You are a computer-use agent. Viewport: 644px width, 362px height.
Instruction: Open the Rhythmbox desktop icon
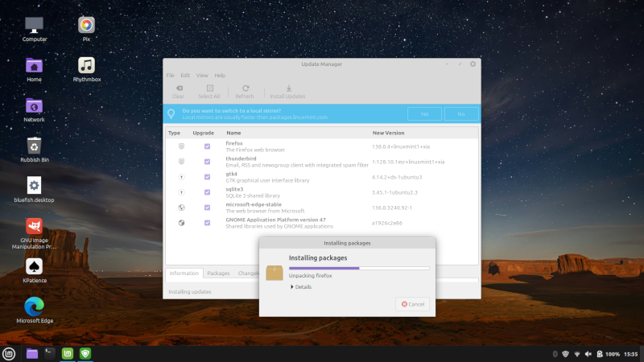(x=86, y=65)
